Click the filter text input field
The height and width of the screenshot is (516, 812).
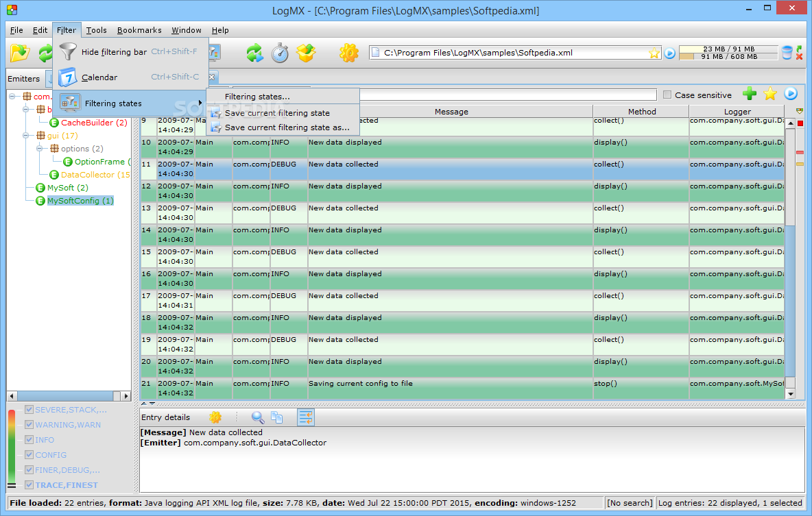[508, 95]
